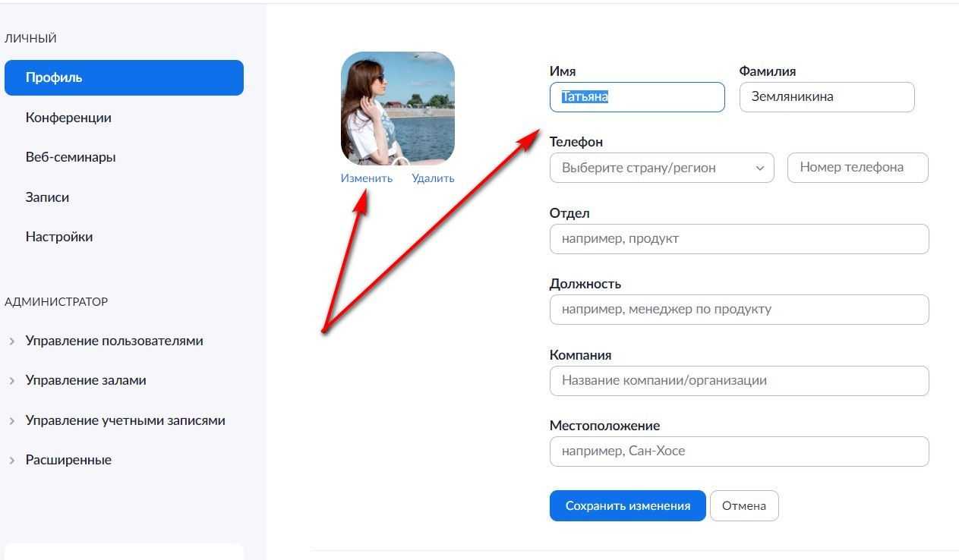Focus the Имя input field
This screenshot has width=959, height=560.
click(637, 97)
